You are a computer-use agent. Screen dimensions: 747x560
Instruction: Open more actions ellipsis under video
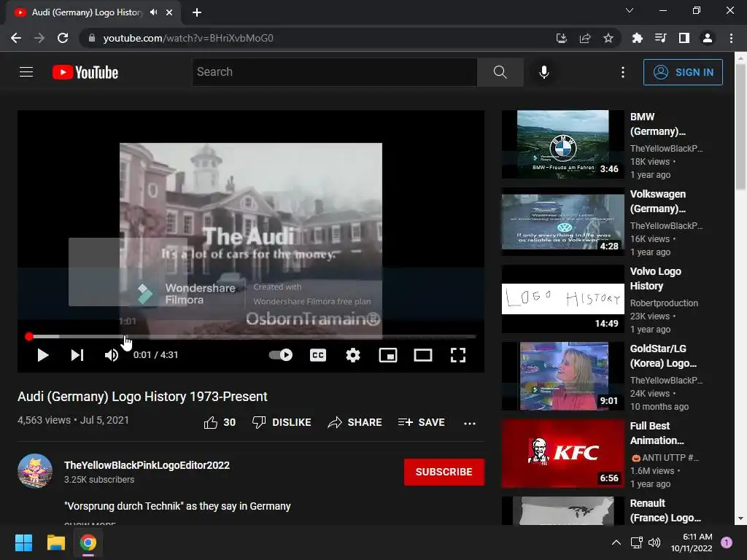point(470,424)
